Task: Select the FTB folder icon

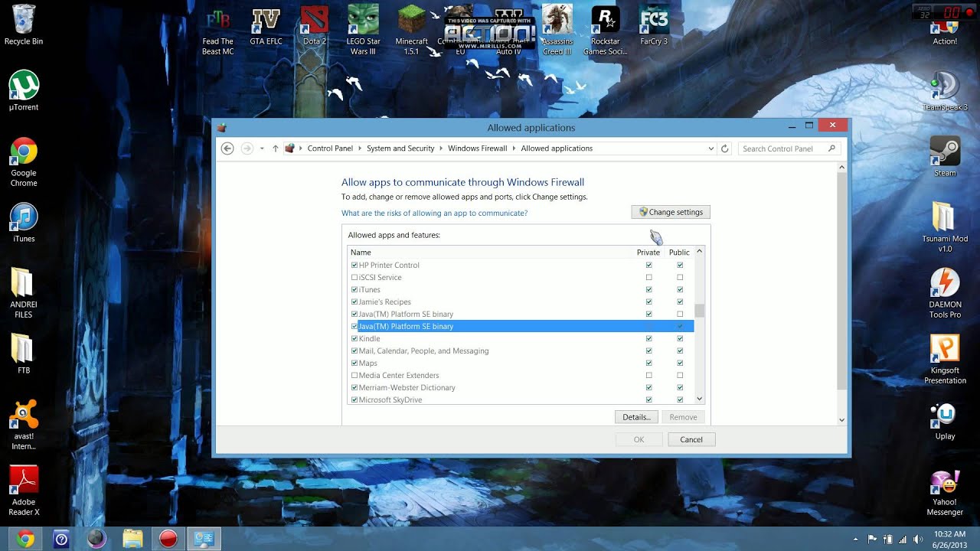Action: point(24,353)
